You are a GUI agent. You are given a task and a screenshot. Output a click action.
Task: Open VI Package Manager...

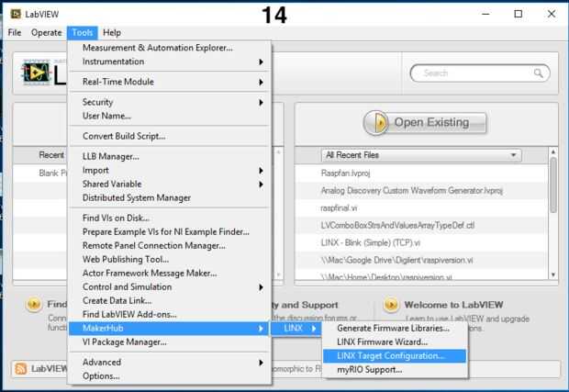170,342
